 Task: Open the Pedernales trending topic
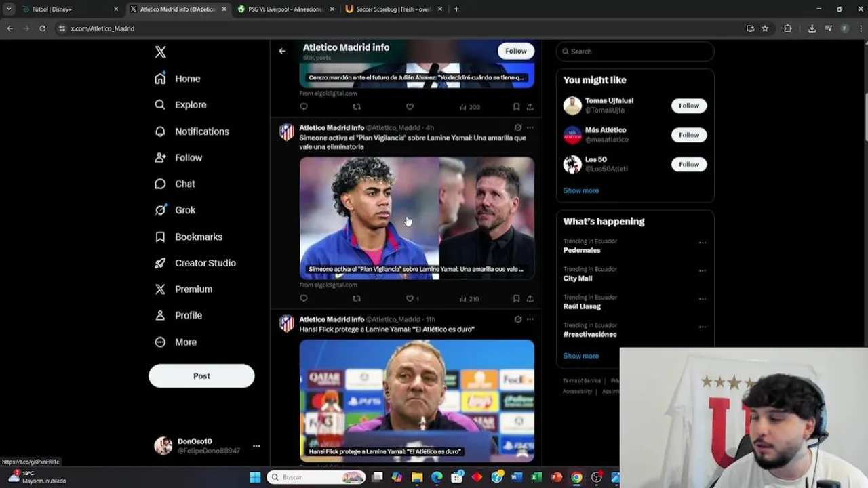coord(582,250)
